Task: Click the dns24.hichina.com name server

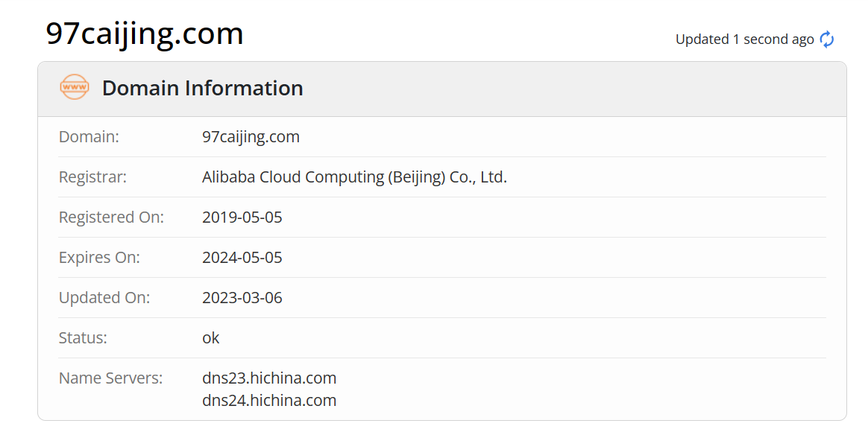Action: click(x=269, y=400)
